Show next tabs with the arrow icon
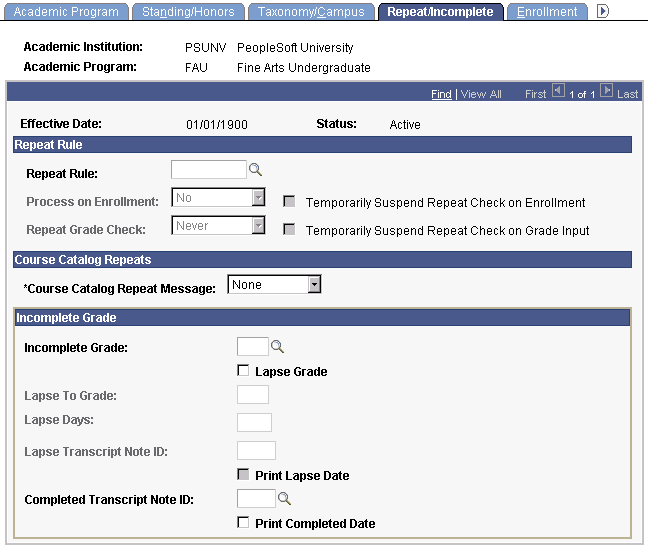The width and height of the screenshot is (648, 548). point(603,11)
